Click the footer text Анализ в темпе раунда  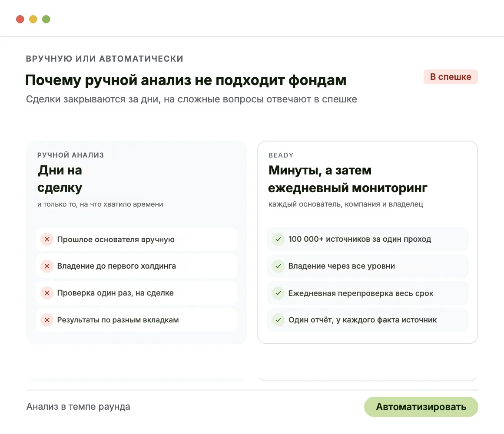(78, 407)
